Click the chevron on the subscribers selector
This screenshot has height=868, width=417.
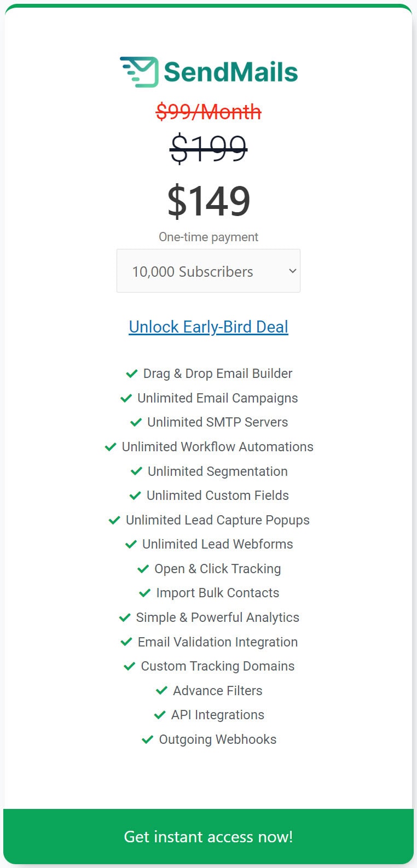[291, 271]
